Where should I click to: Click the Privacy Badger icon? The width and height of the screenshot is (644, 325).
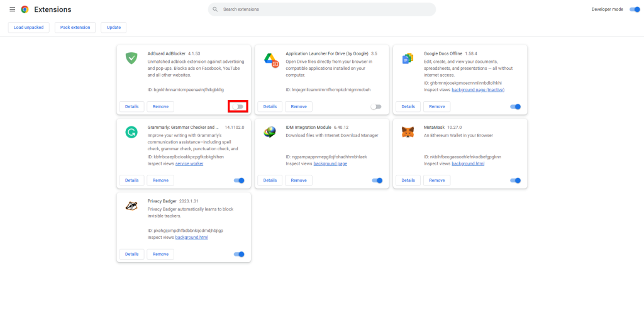point(131,206)
